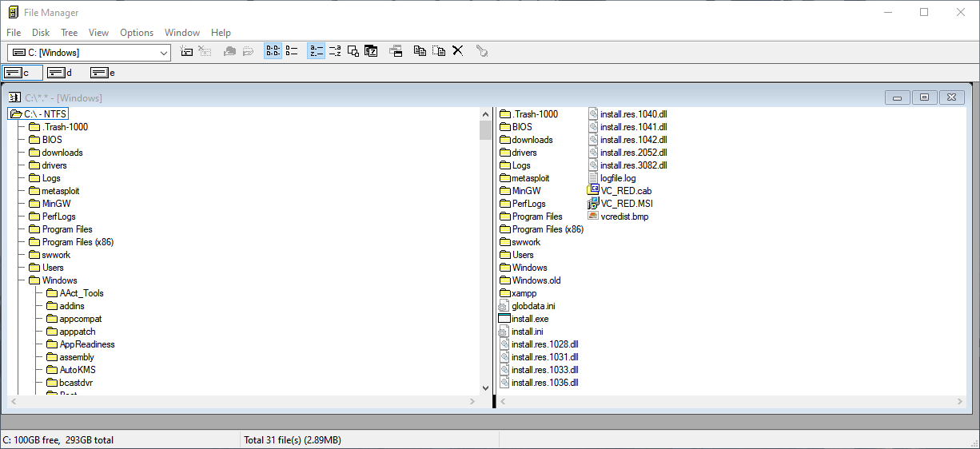980x449 pixels.
Task: Click the sort by size toolbar icon
Action: point(353,51)
